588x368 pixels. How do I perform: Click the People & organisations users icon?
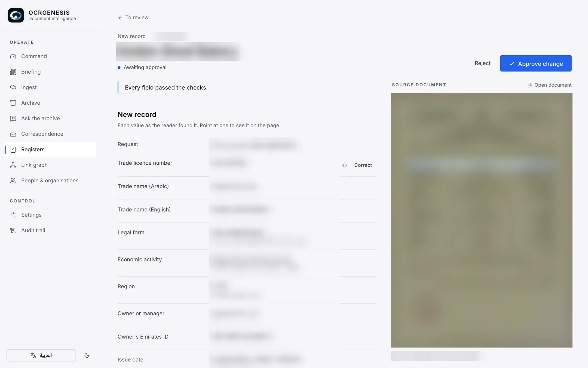point(13,181)
